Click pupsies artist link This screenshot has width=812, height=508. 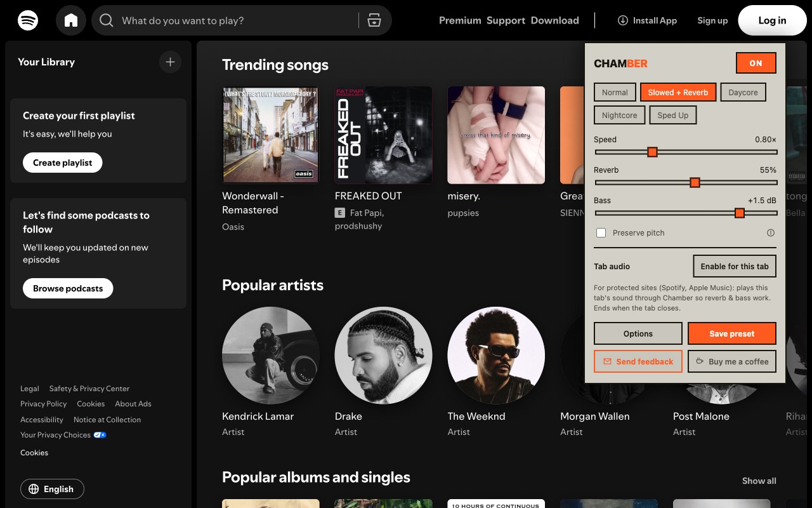click(463, 213)
